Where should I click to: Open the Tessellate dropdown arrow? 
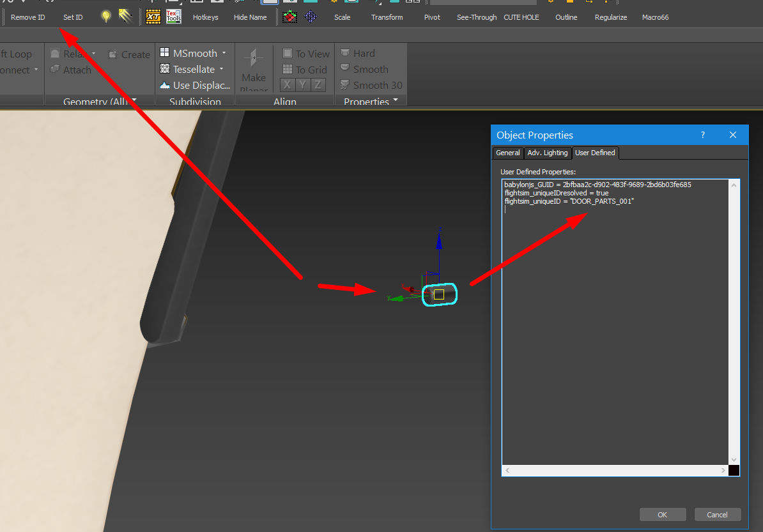(221, 69)
